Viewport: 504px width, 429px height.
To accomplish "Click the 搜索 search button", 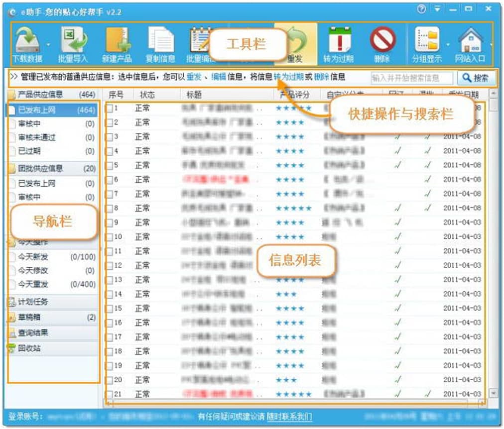I will pyautogui.click(x=476, y=78).
